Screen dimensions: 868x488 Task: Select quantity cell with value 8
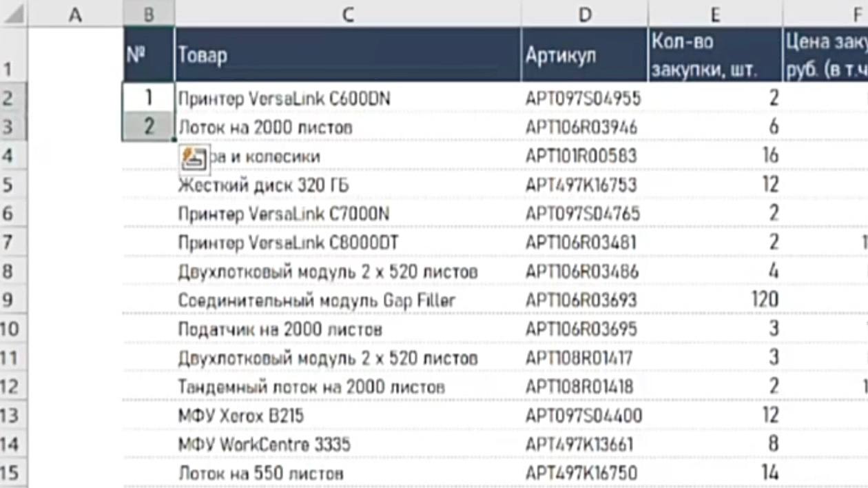(716, 445)
